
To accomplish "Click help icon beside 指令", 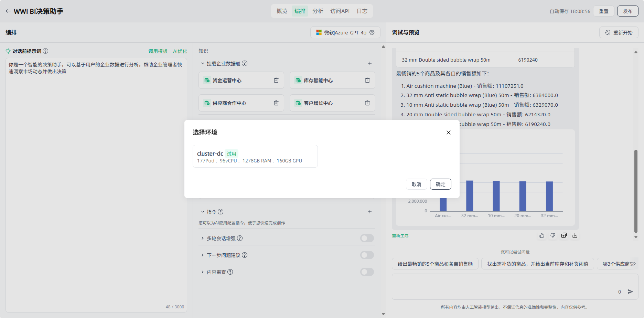I will (221, 212).
